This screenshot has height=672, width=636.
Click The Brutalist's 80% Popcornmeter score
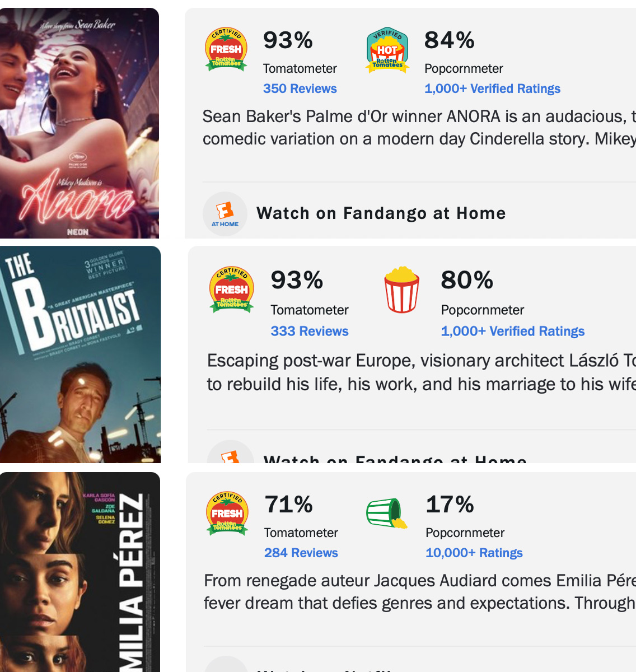click(467, 280)
